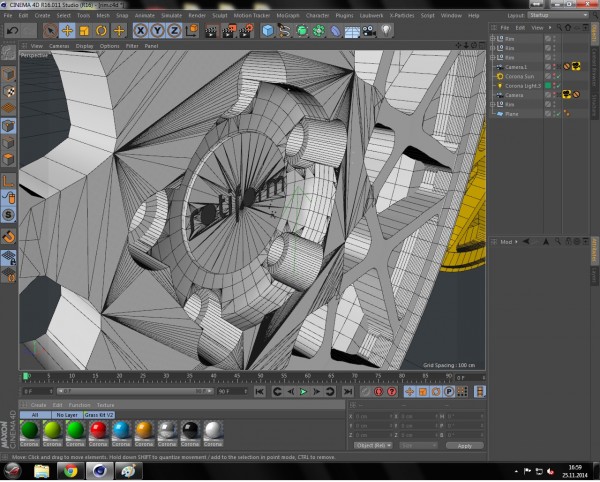Open viewport Cameras menu
This screenshot has width=600, height=482.
point(59,46)
